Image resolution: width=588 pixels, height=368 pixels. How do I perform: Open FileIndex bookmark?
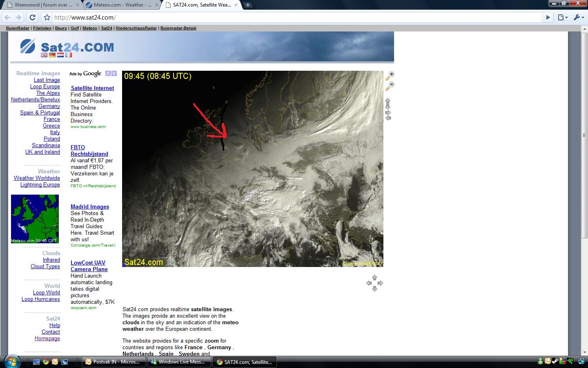tap(42, 28)
